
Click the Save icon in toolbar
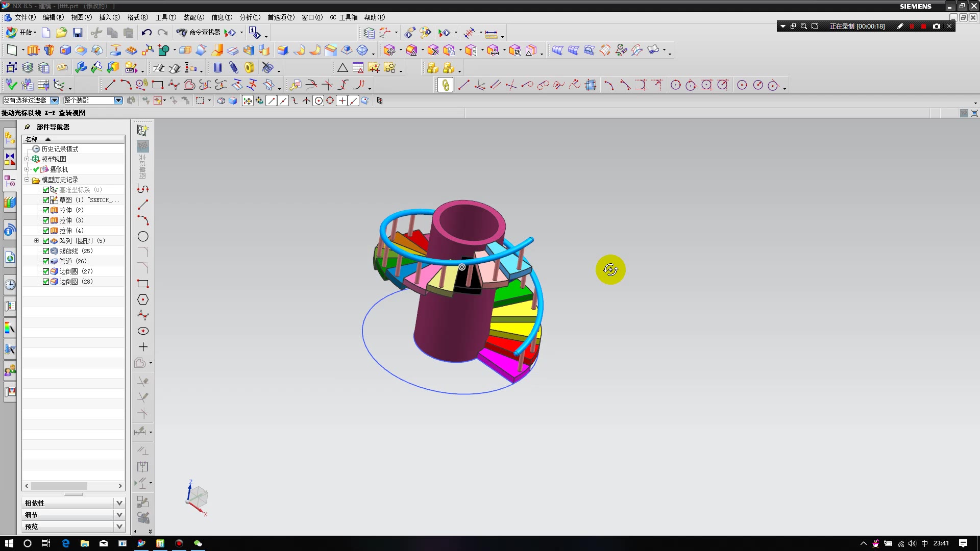point(78,33)
